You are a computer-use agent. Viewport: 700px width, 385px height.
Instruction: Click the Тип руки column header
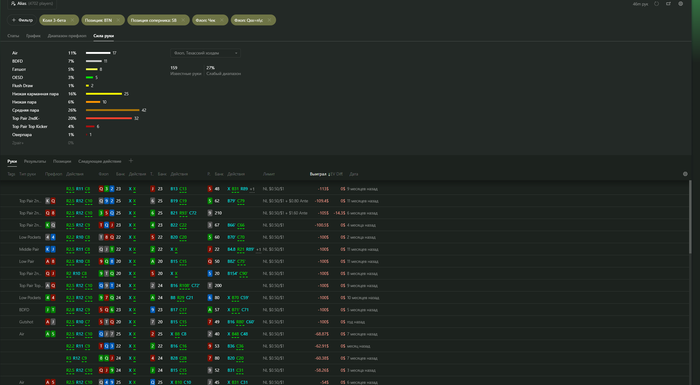click(27, 174)
